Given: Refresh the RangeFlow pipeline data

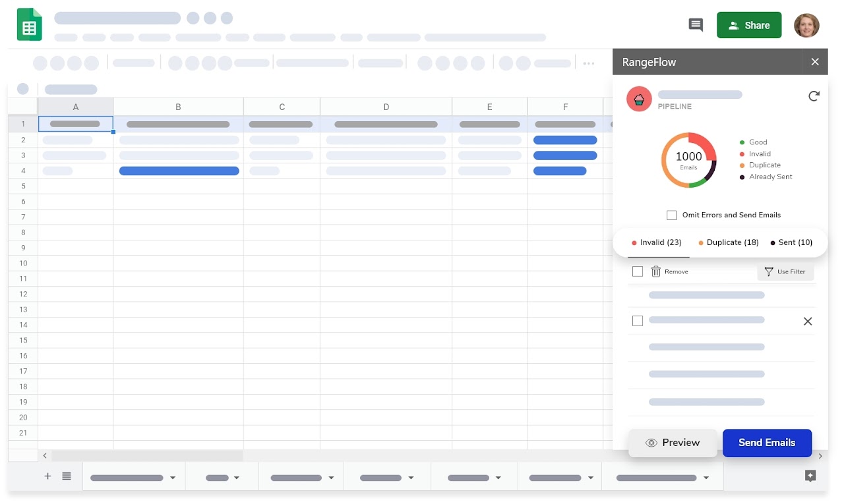Looking at the screenshot, I should coord(814,96).
